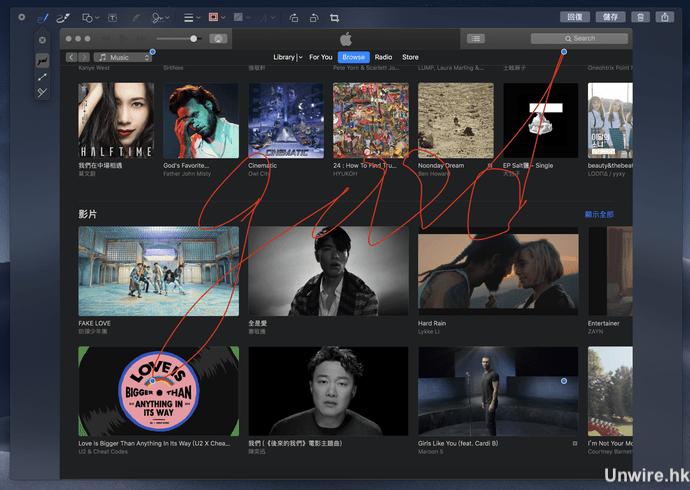Click the video title "全是愛"
The image size is (690, 490).
pyautogui.click(x=257, y=323)
